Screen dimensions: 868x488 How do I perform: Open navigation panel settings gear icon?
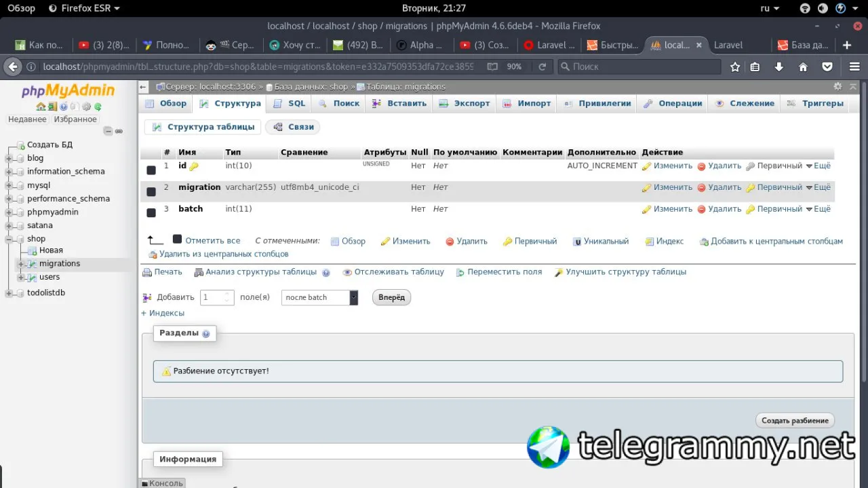86,107
